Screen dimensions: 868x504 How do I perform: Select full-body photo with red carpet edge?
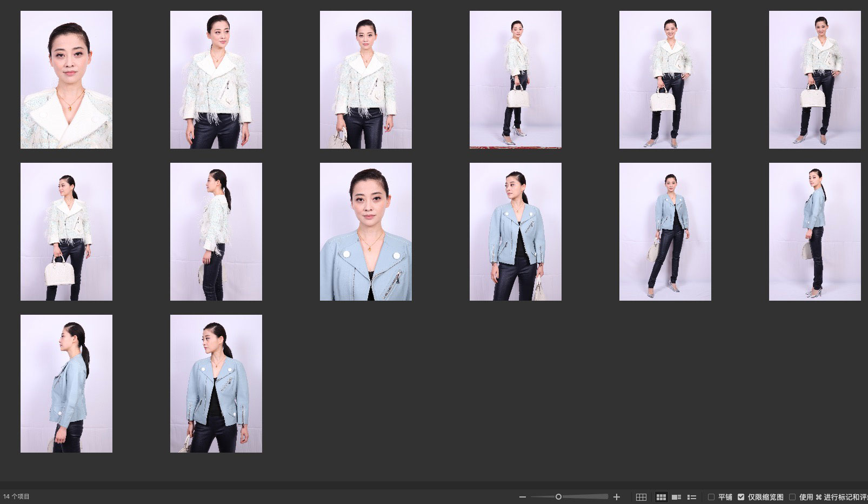[516, 79]
